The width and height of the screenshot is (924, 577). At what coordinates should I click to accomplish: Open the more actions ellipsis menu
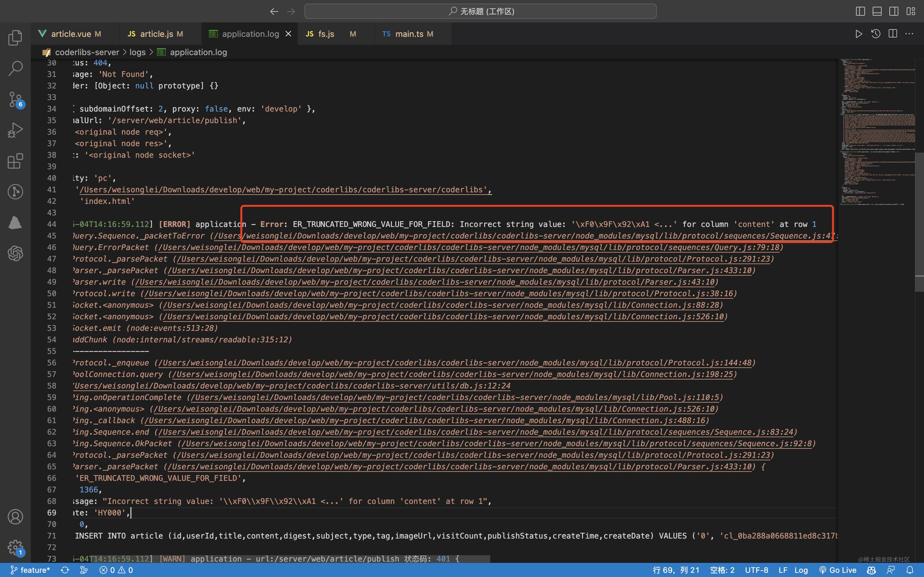909,34
